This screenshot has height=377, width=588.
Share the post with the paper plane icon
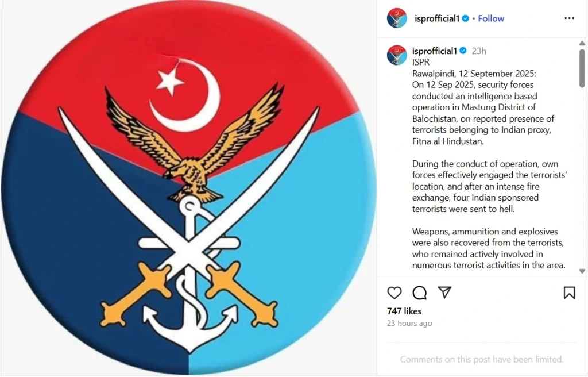pyautogui.click(x=444, y=293)
